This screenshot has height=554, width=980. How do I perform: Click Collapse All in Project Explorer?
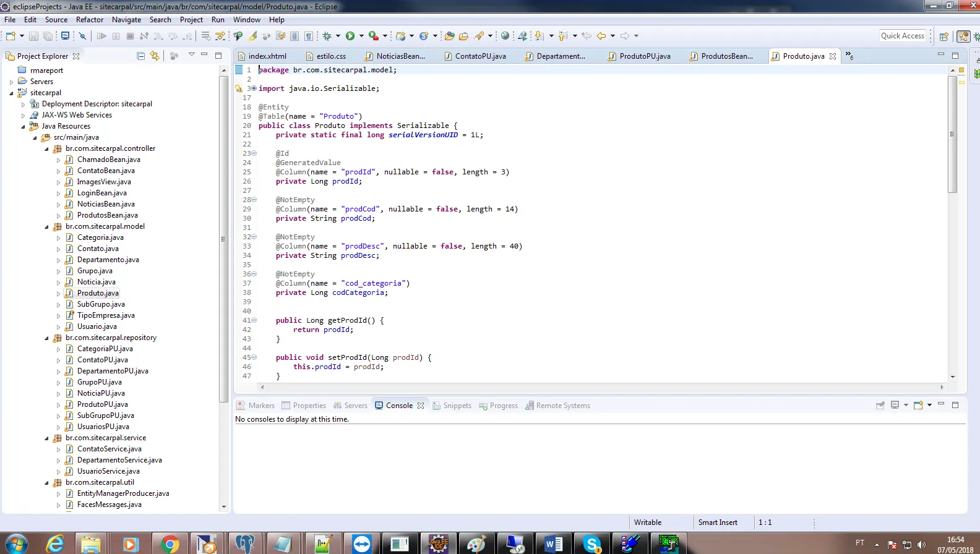click(140, 56)
